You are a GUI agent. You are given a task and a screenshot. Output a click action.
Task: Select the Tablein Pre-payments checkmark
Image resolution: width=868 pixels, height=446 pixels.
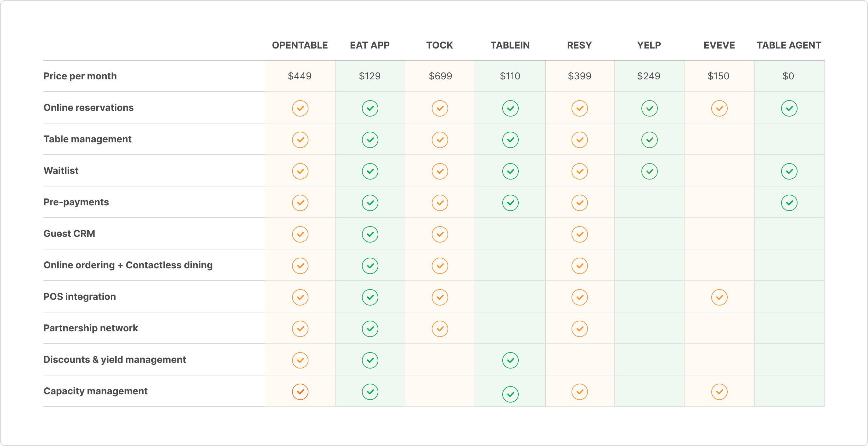(x=510, y=202)
